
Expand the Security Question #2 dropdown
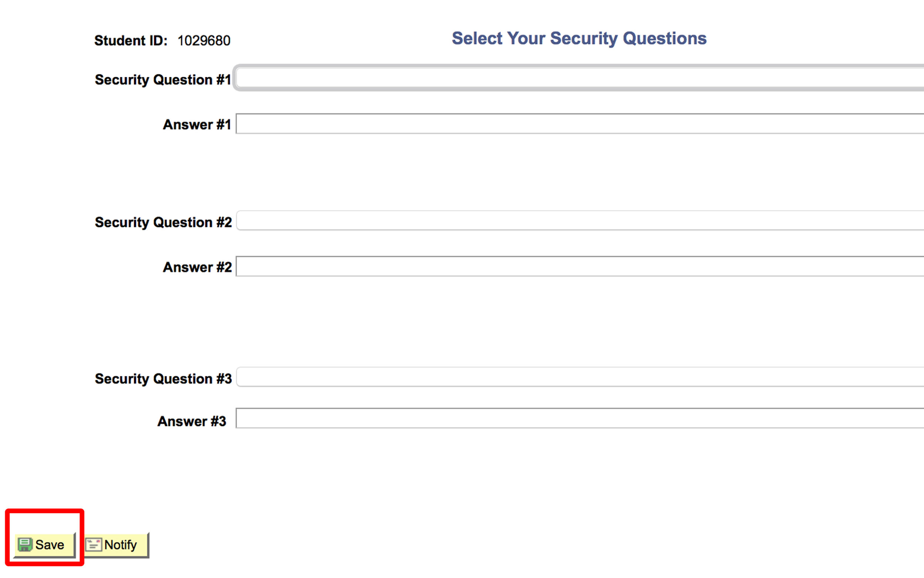click(x=580, y=220)
